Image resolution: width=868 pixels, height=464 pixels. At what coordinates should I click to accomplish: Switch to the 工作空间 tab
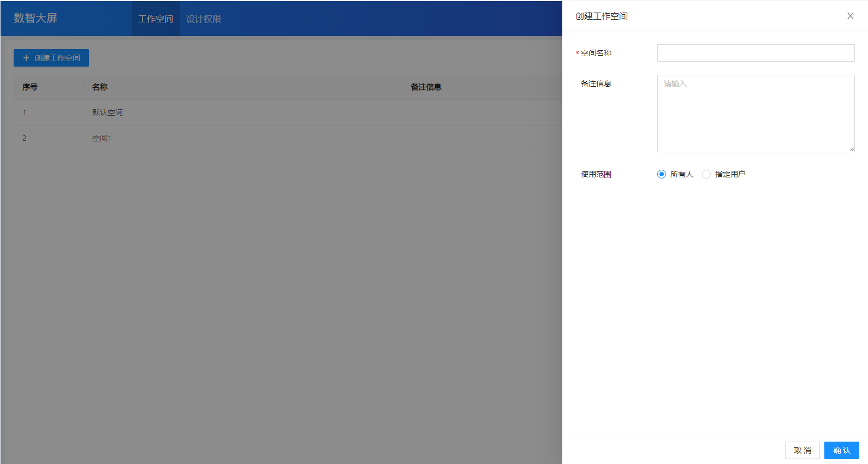pyautogui.click(x=156, y=19)
